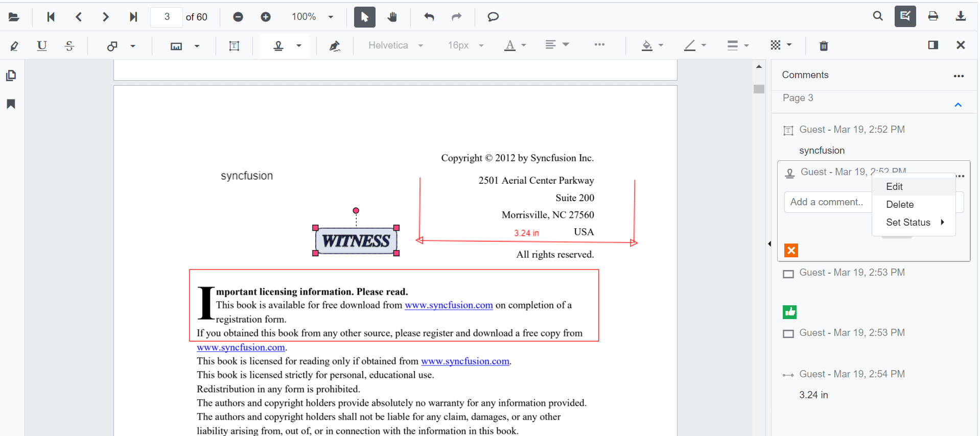Switch to the pan hand tool
The image size is (980, 436).
392,17
